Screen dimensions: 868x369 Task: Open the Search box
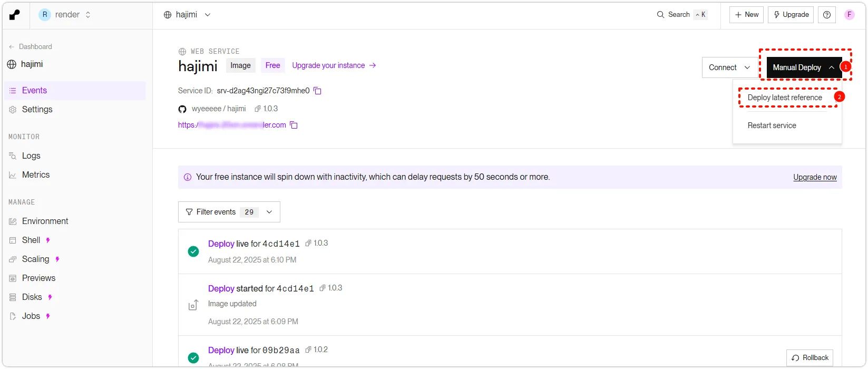pos(680,15)
